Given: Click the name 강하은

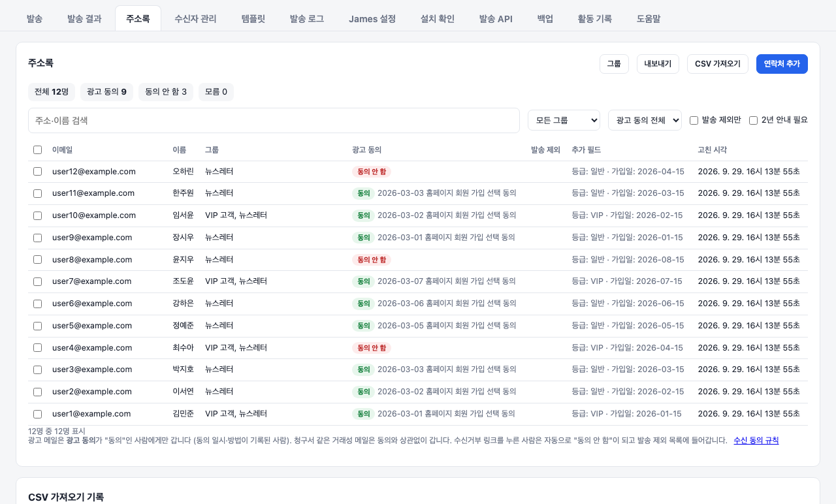Looking at the screenshot, I should (184, 304).
